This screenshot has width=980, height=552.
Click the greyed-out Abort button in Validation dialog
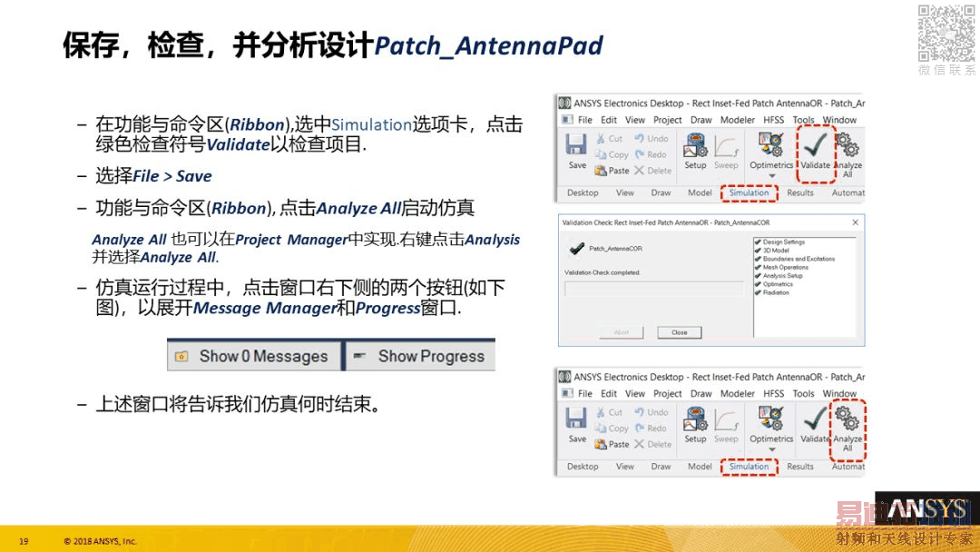(x=621, y=332)
